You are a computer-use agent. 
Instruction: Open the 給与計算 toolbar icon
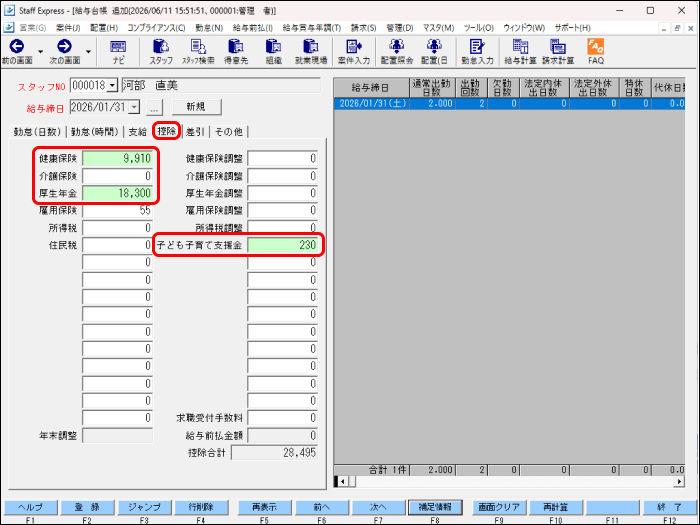tap(520, 51)
